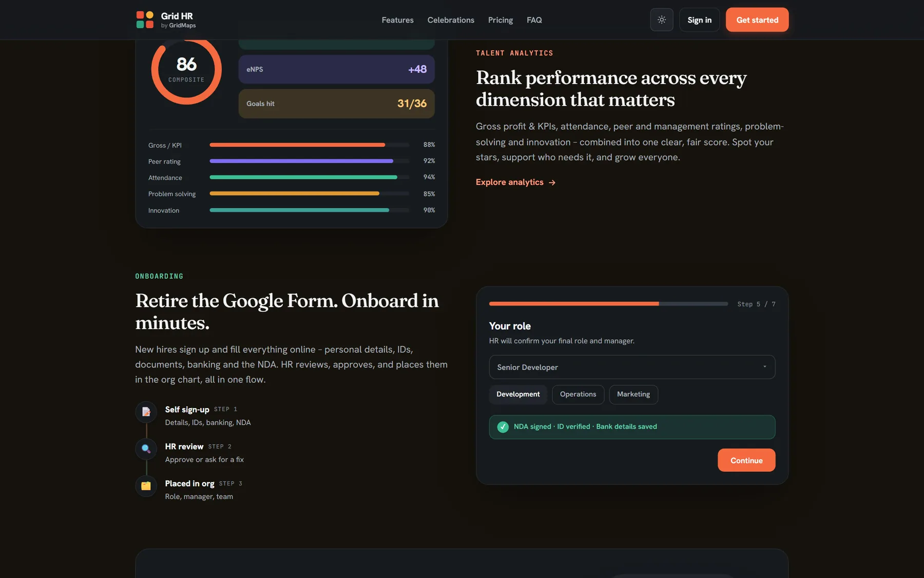Click the 88% value for Gross / KPI
The height and width of the screenshot is (578, 924).
[x=429, y=145]
